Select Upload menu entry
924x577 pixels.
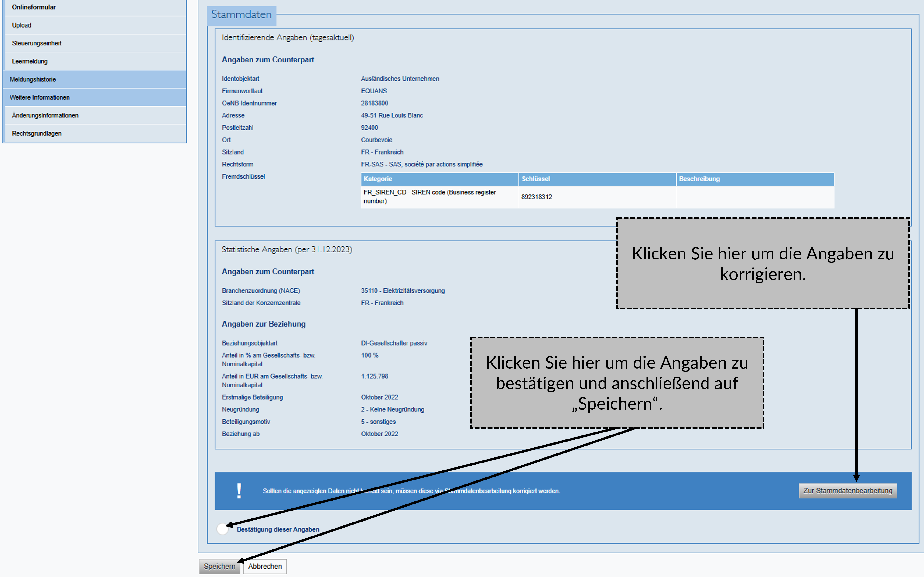[21, 25]
